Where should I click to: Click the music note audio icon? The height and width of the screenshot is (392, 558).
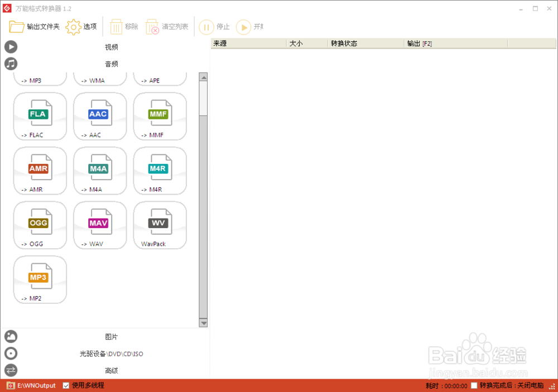11,64
